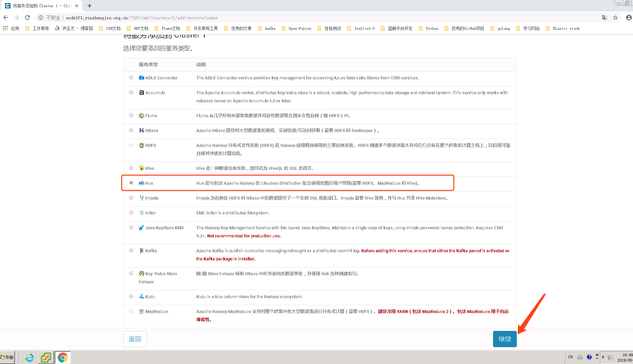Screen dimensions: 633x364
Task: Click the Kafka service icon
Action: (141, 251)
